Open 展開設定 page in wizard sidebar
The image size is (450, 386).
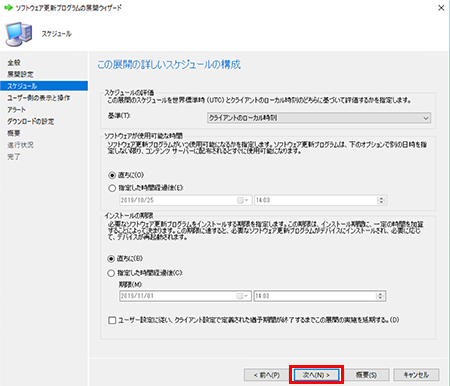point(20,74)
